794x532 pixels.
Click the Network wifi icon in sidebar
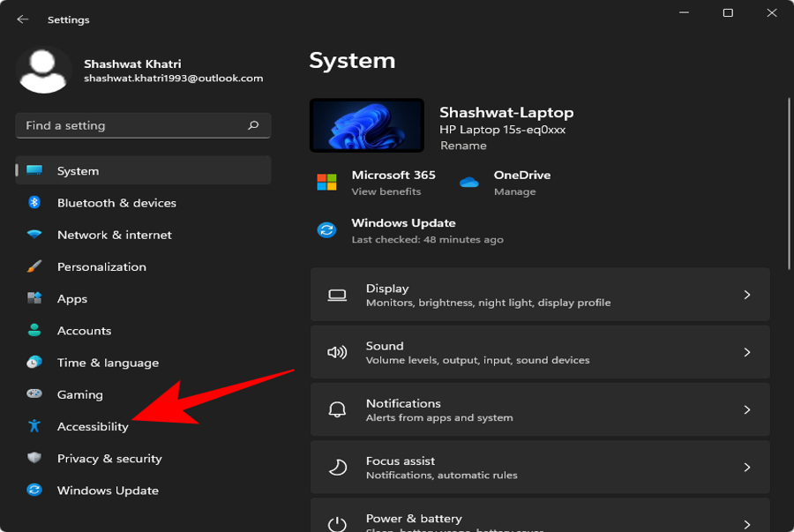(34, 235)
